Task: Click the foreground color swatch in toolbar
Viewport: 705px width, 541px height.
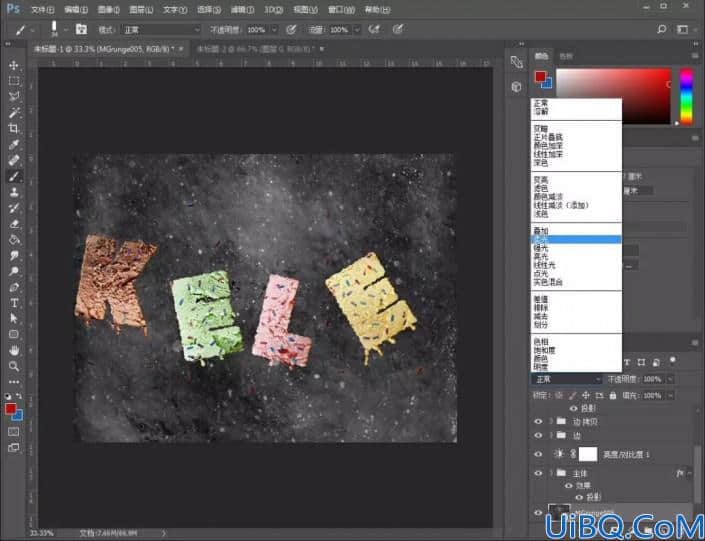Action: pos(10,409)
